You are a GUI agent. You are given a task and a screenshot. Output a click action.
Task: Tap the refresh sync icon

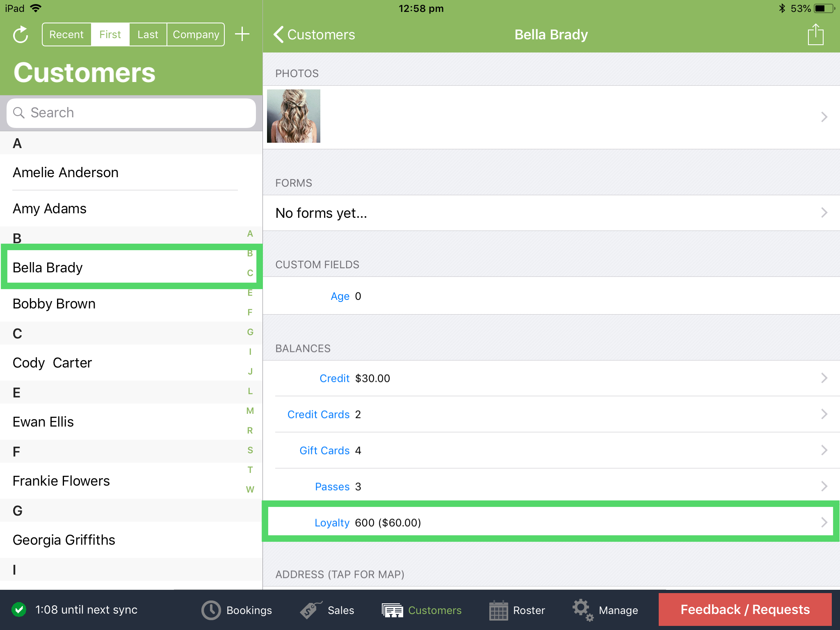point(21,35)
